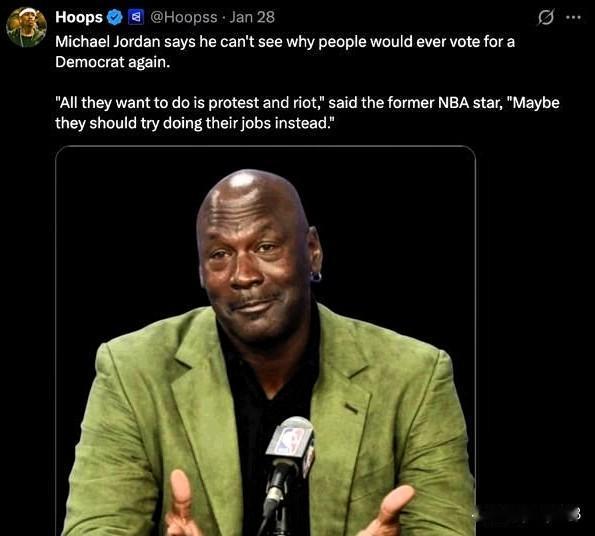Click the line "they should try doing their jobs instead."
Screen dimensions: 595x536
[195, 123]
